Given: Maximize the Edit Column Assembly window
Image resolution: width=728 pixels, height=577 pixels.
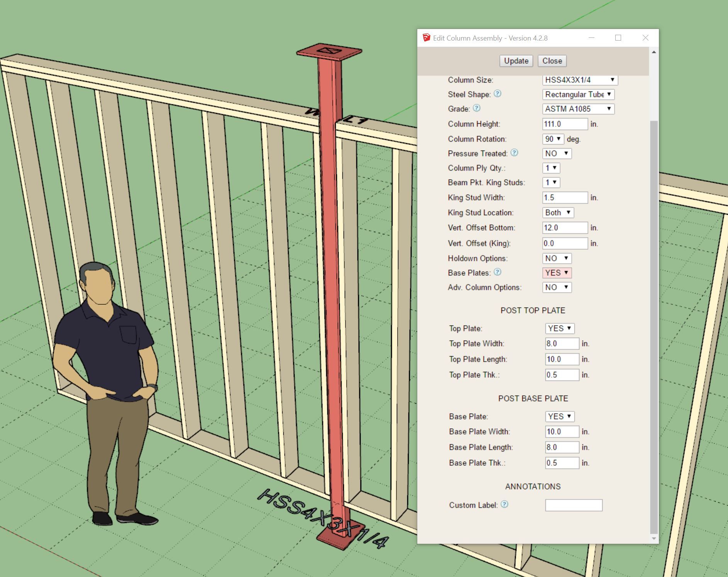Looking at the screenshot, I should (x=618, y=38).
